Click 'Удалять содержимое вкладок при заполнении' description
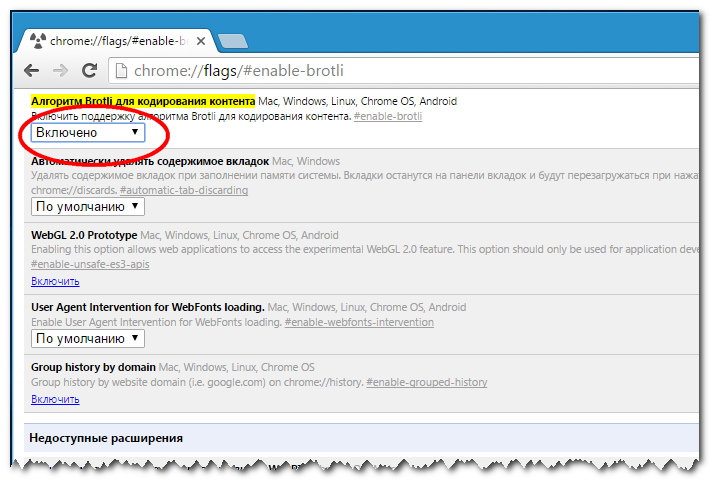710x487 pixels. tap(365, 176)
